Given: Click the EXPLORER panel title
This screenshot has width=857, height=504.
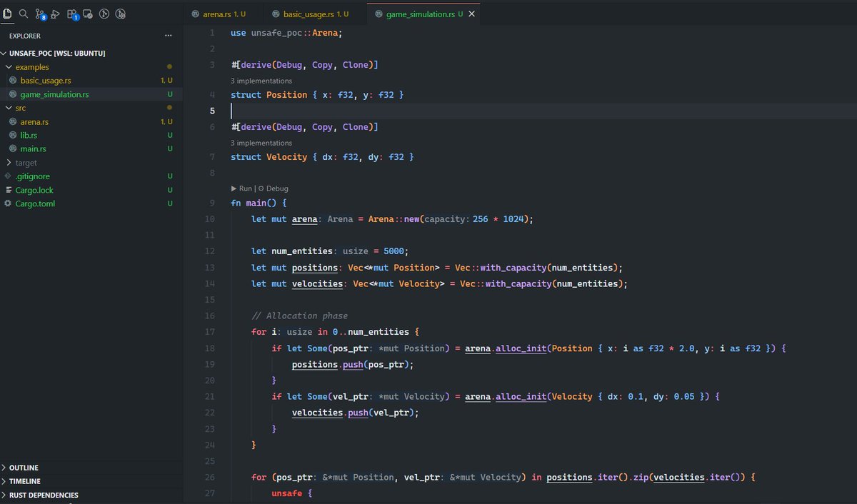Looking at the screenshot, I should click(25, 36).
